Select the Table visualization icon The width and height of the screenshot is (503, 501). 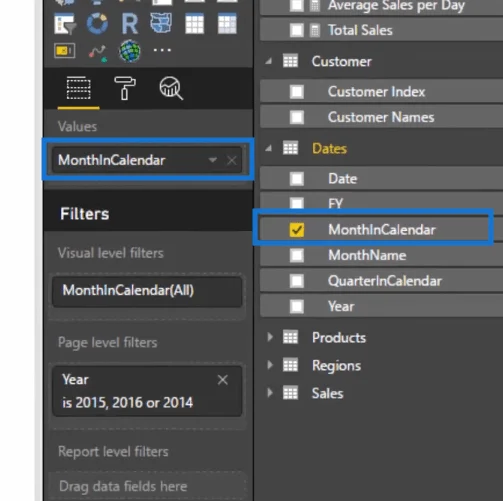(x=194, y=24)
